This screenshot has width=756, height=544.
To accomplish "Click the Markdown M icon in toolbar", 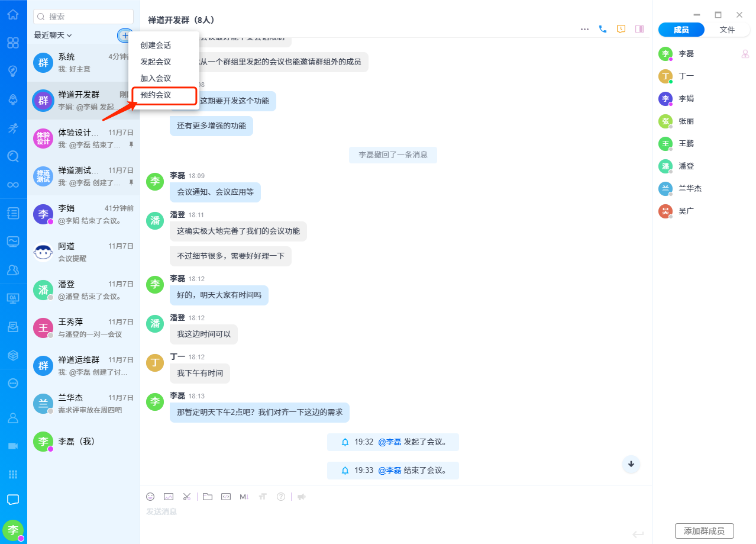I will pyautogui.click(x=244, y=497).
